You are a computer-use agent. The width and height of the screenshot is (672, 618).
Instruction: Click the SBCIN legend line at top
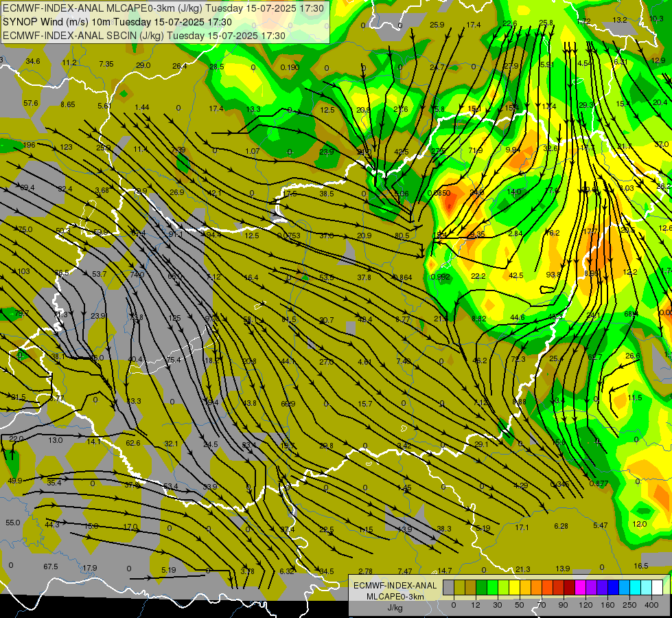coord(144,36)
